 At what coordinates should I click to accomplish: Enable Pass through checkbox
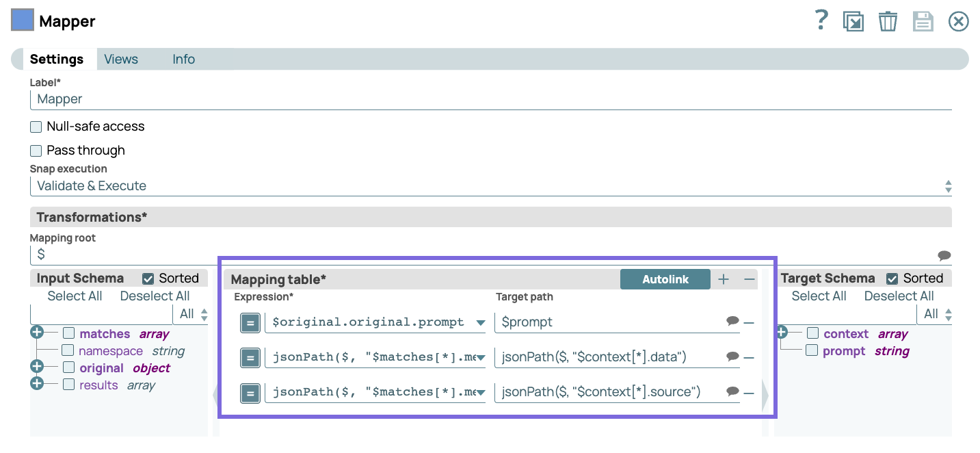click(x=36, y=151)
